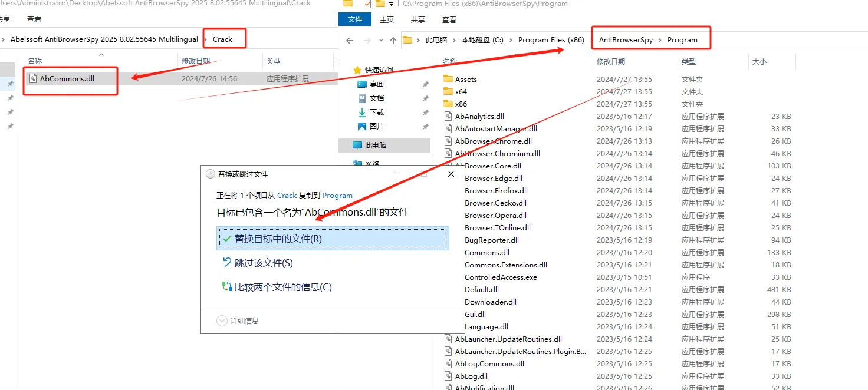868x390 pixels.
Task: Select Program Files (x86) breadcrumb segment
Action: click(x=551, y=40)
